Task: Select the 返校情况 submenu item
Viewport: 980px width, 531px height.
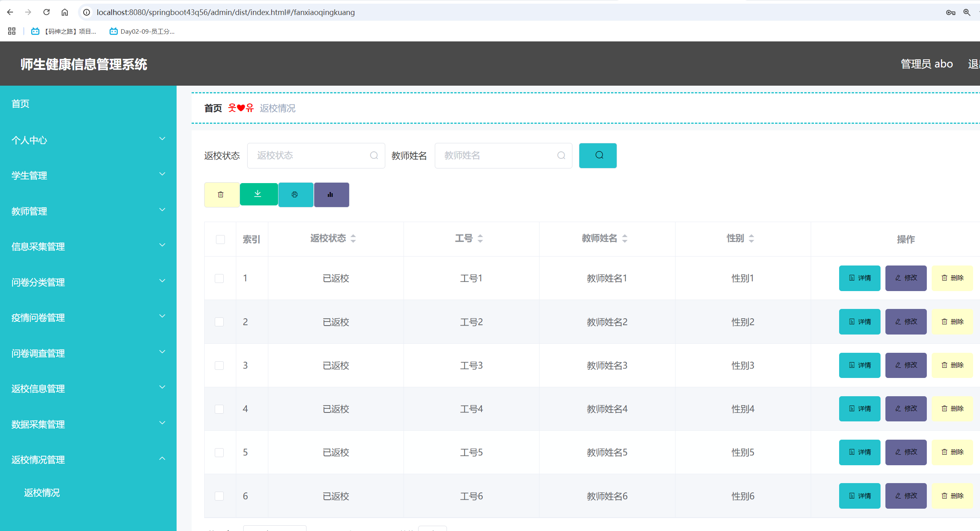Action: (x=42, y=492)
